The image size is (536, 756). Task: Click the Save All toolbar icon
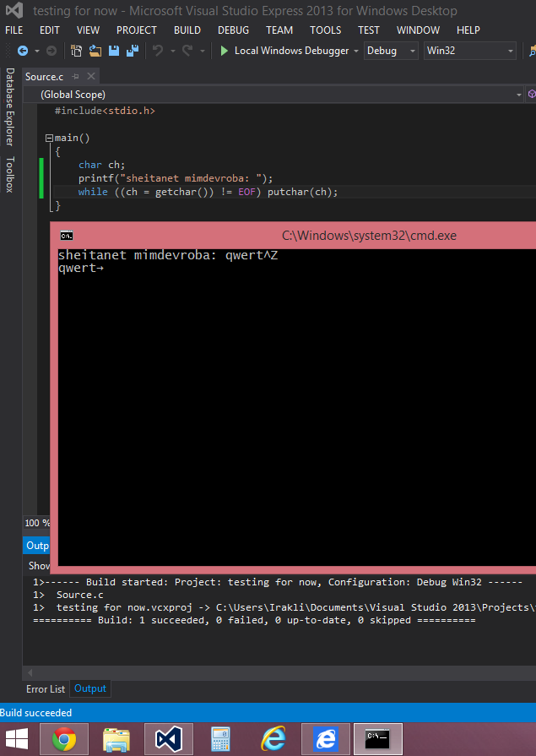tap(132, 51)
